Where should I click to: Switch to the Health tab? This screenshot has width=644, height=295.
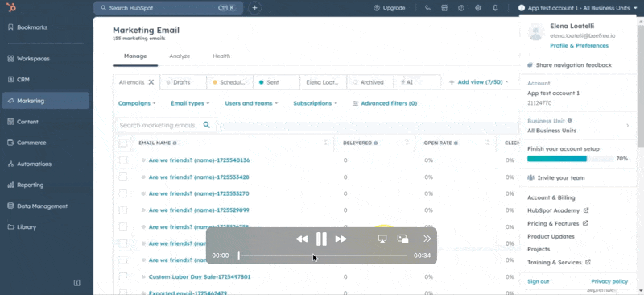pyautogui.click(x=221, y=56)
